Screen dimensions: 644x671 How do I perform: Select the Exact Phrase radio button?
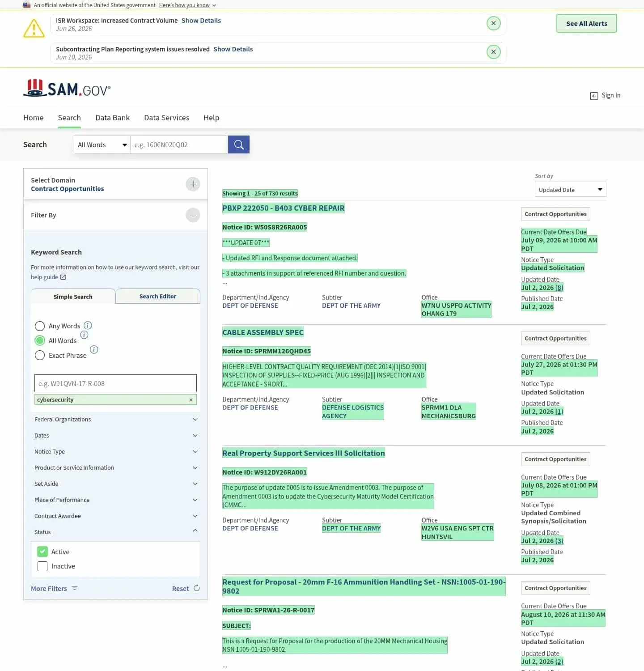click(40, 355)
